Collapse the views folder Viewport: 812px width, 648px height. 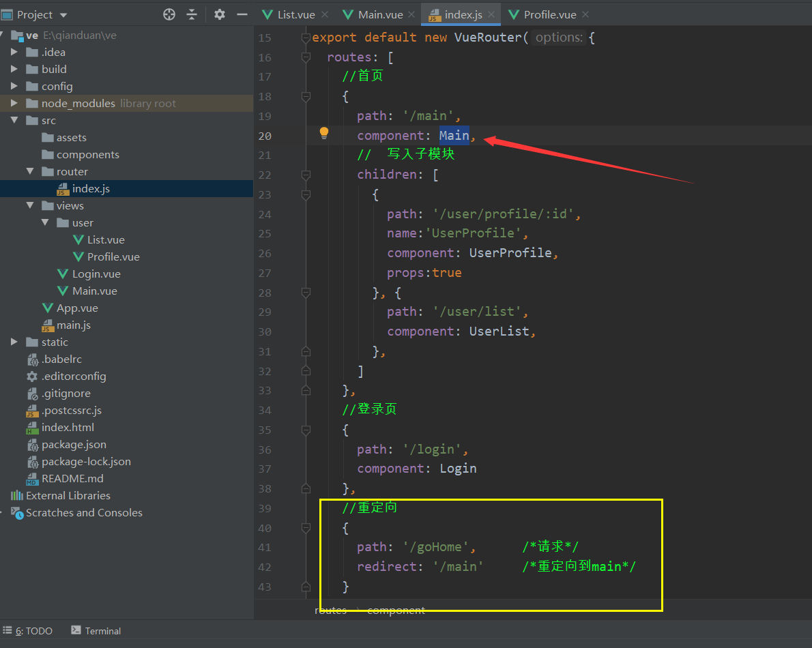29,205
